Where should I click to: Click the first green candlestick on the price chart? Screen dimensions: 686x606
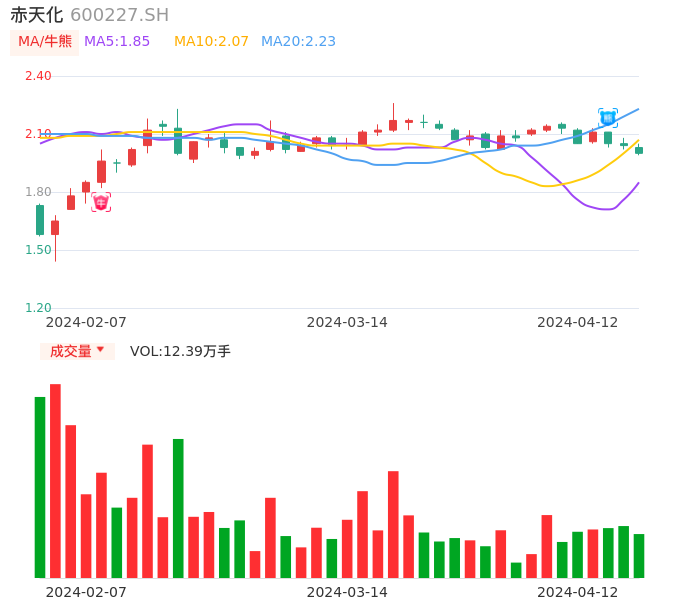point(40,220)
